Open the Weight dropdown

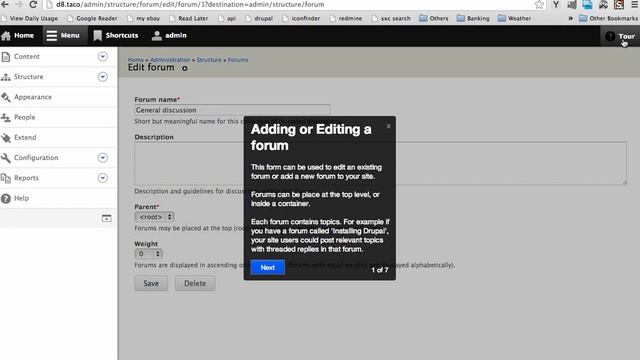149,254
